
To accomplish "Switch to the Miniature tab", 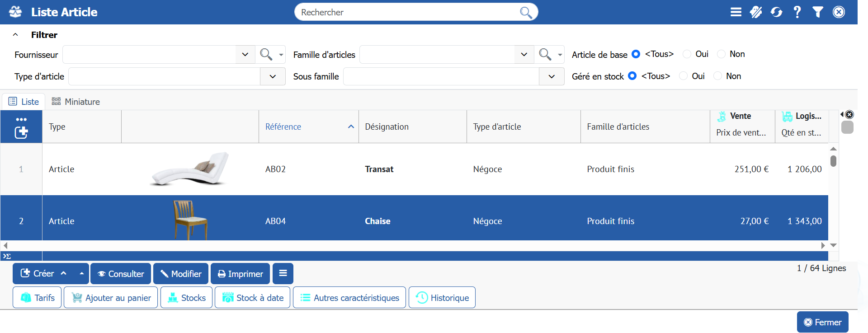I will [x=75, y=102].
